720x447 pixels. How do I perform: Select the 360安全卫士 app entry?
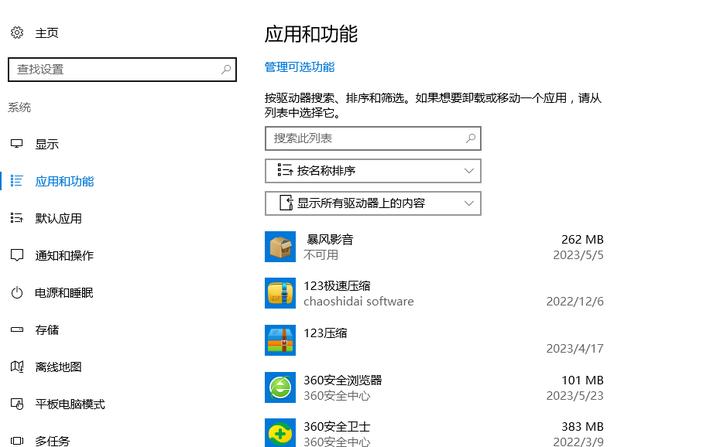(434, 433)
